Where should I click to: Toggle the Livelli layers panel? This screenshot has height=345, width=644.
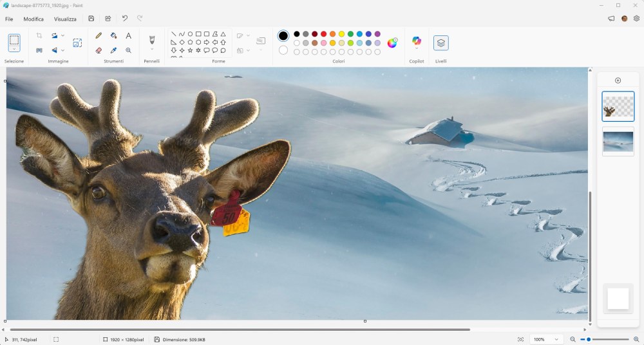coord(440,42)
